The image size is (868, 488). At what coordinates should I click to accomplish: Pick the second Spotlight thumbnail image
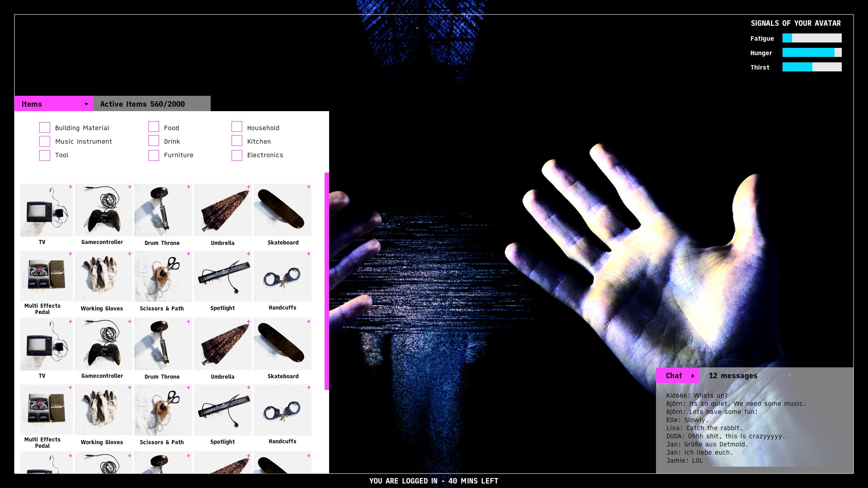click(x=223, y=410)
